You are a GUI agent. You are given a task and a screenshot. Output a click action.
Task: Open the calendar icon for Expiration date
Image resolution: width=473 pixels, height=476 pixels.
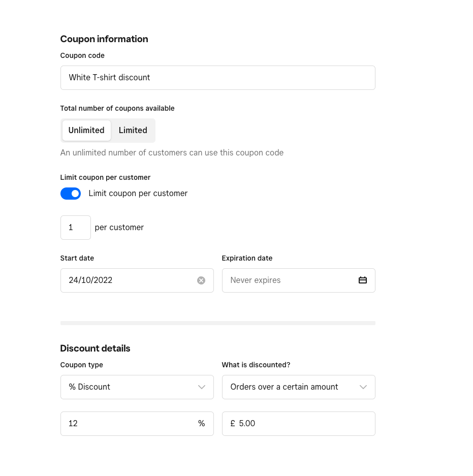click(363, 280)
